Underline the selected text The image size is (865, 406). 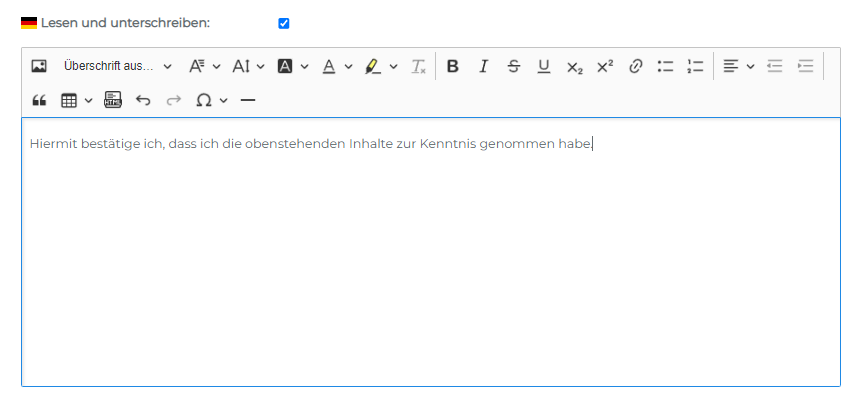pyautogui.click(x=544, y=67)
